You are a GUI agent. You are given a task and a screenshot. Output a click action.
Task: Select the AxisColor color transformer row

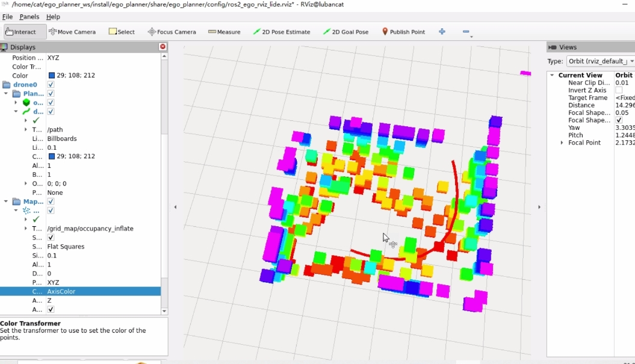coord(61,291)
